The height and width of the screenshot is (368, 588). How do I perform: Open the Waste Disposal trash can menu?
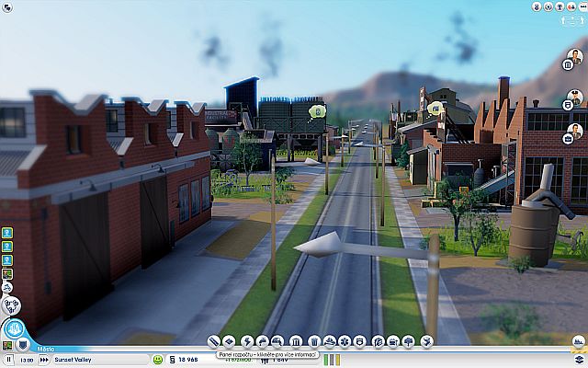pos(314,341)
